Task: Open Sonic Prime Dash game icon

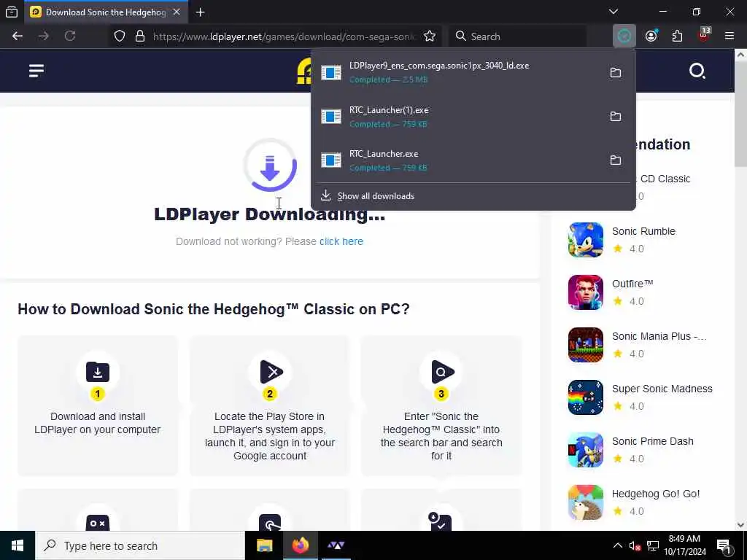Action: [x=586, y=450]
